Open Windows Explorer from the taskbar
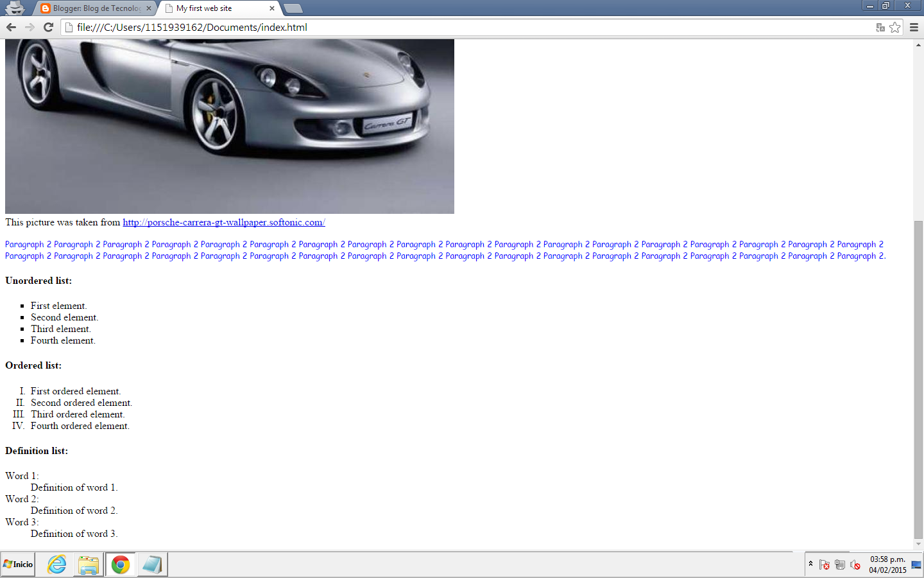The image size is (924, 578). pos(88,565)
